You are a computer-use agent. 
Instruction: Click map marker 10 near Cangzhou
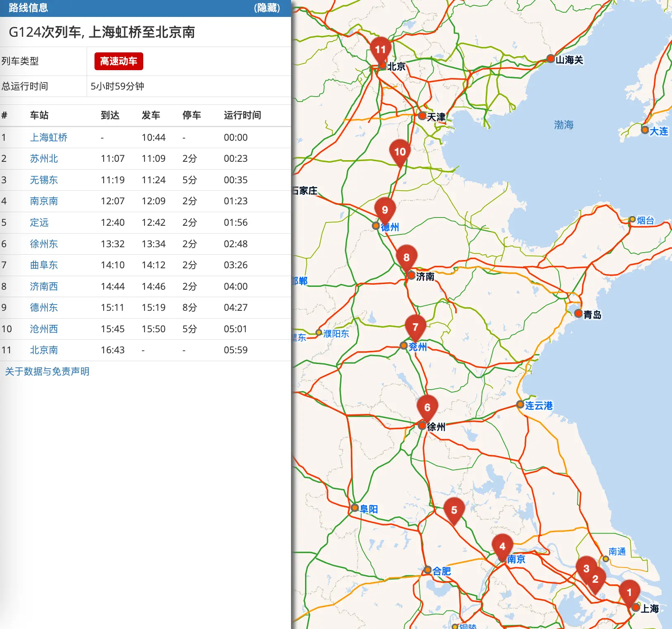pyautogui.click(x=400, y=152)
